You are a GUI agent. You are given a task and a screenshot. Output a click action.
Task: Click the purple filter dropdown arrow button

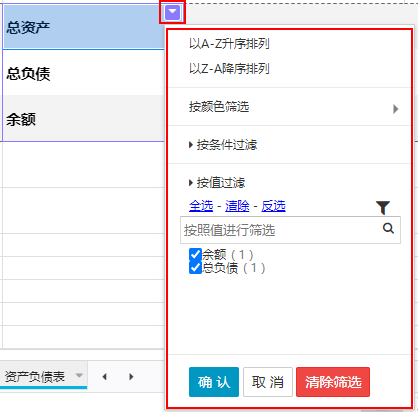click(x=172, y=12)
